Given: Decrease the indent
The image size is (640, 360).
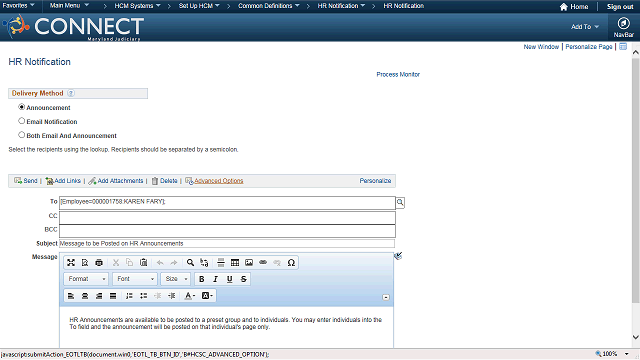Looking at the screenshot, I should [x=158, y=296].
